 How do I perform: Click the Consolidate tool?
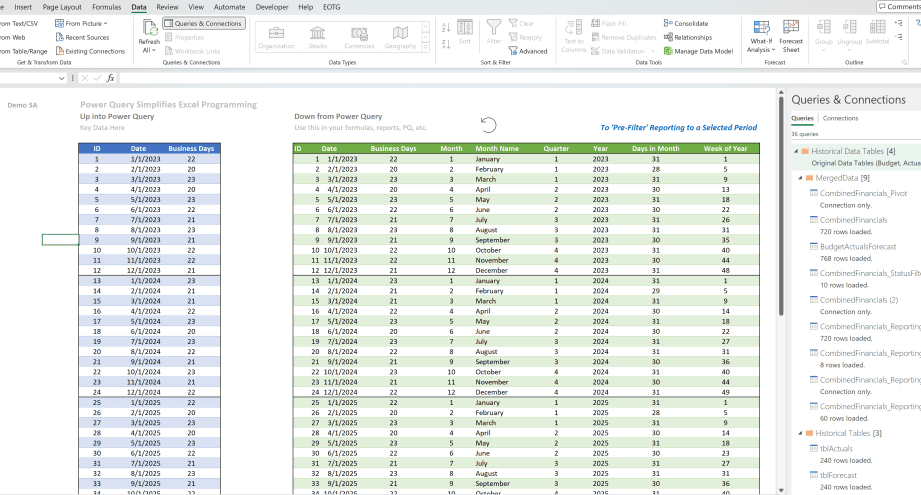click(x=685, y=23)
